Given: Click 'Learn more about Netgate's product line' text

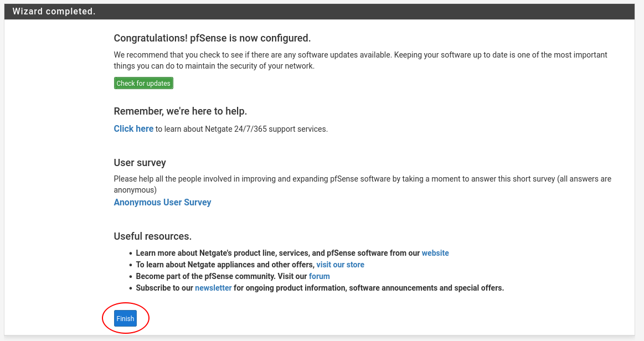Looking at the screenshot, I should 277,253.
